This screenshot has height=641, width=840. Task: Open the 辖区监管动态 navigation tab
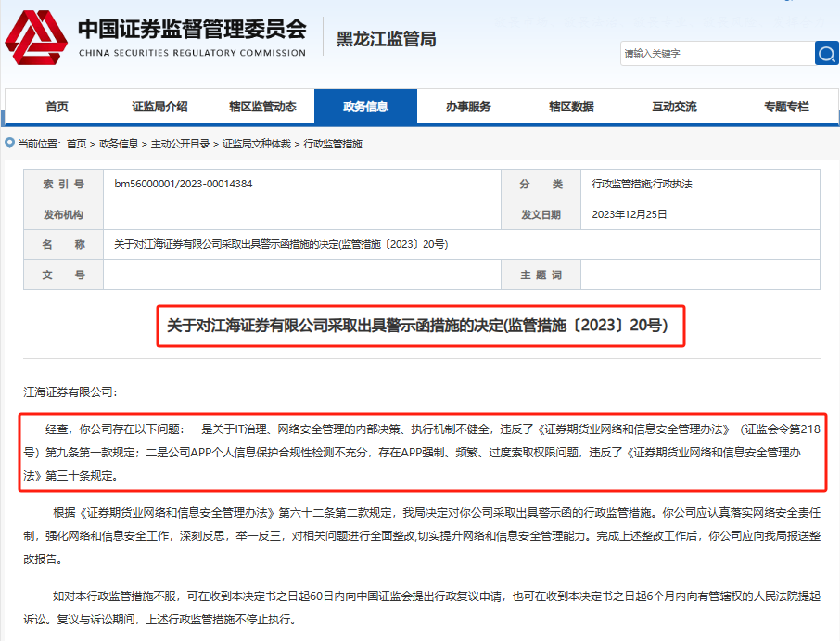pos(262,107)
